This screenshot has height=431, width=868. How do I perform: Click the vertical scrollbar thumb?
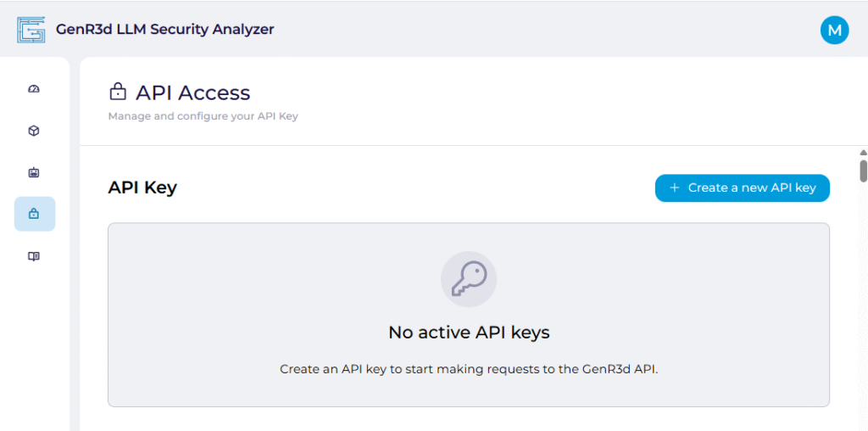pos(863,171)
